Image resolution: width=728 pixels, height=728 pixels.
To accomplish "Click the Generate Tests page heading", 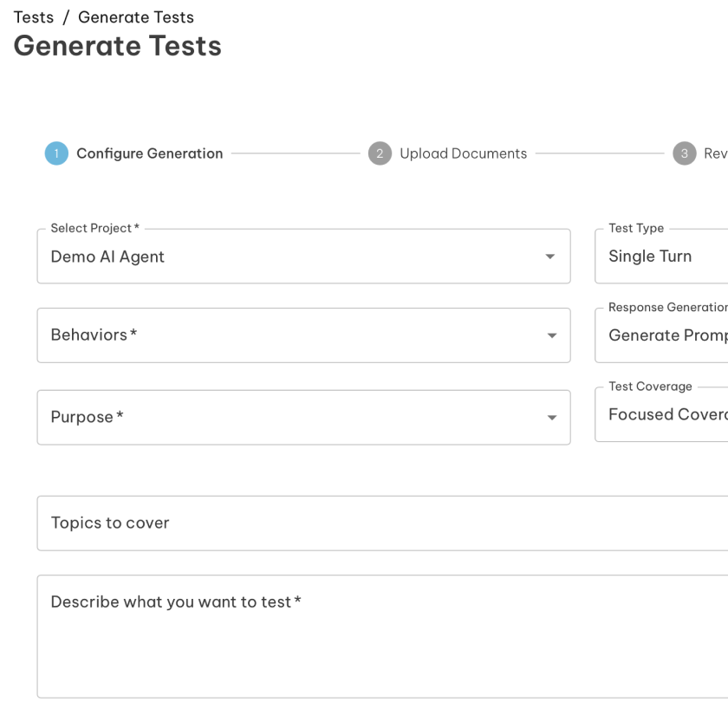I will click(x=118, y=46).
